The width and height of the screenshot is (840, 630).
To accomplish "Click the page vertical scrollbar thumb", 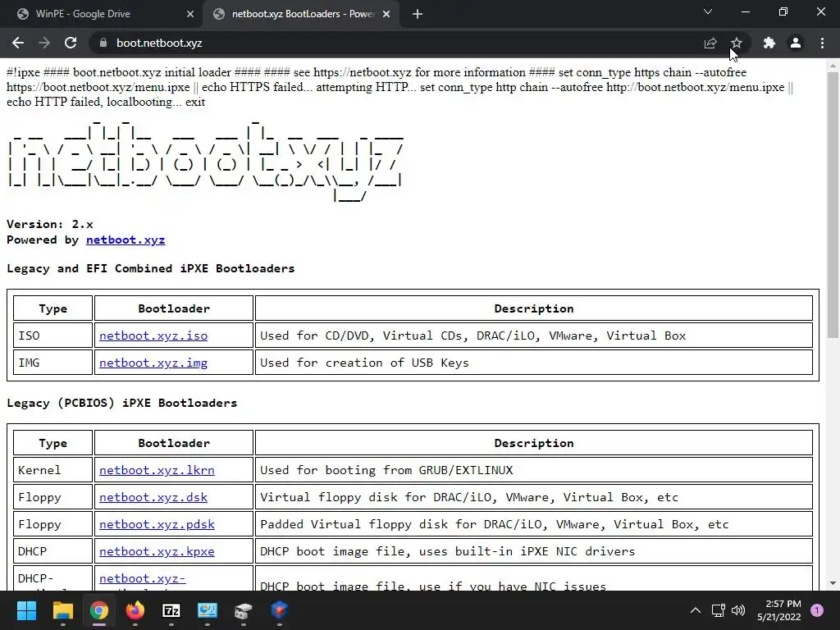I will [x=832, y=204].
